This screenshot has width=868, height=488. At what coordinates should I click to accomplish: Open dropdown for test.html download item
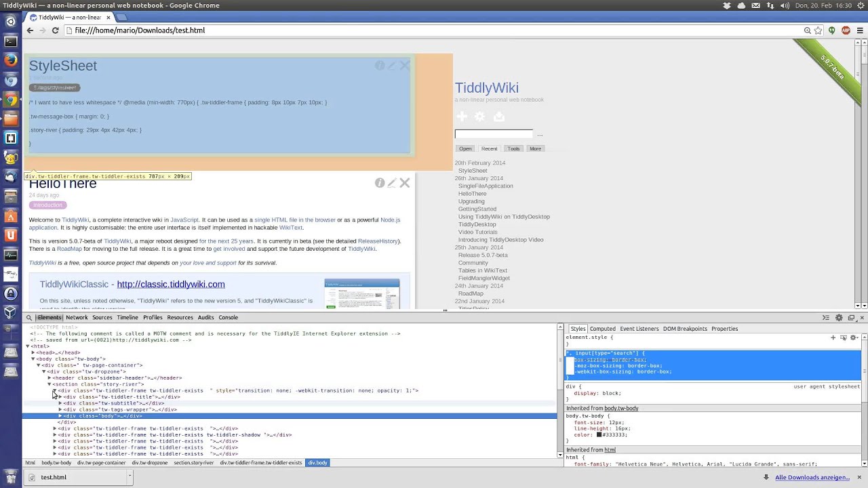(x=130, y=476)
